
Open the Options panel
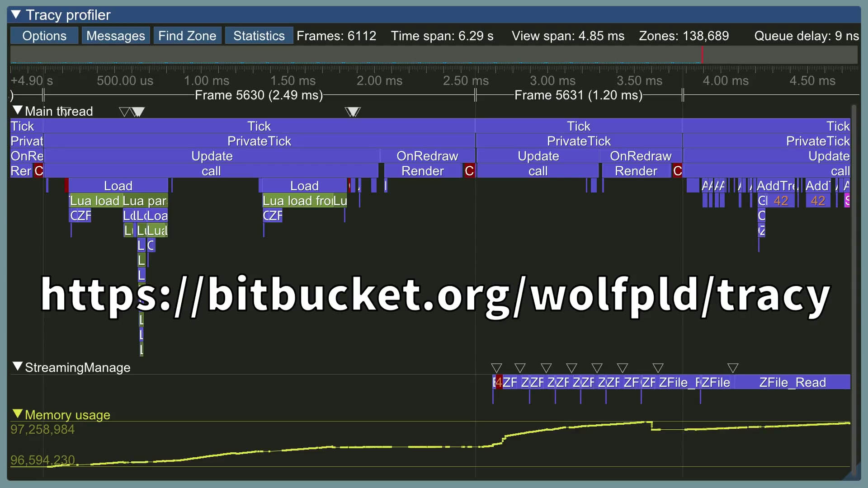(x=44, y=36)
